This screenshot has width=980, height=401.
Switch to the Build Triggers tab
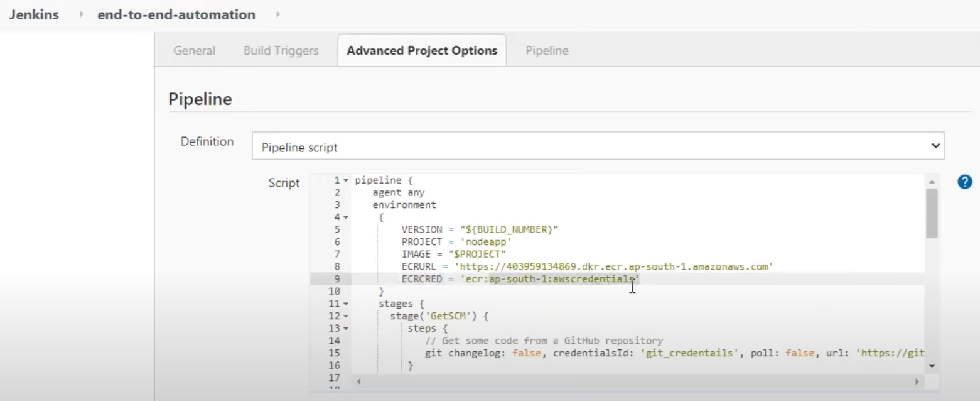click(x=281, y=51)
